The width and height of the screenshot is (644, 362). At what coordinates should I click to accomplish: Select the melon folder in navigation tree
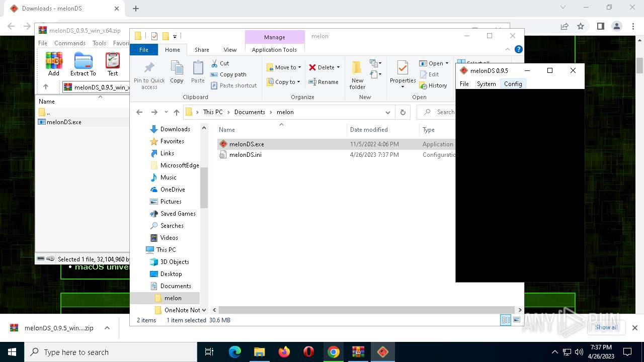(x=173, y=298)
